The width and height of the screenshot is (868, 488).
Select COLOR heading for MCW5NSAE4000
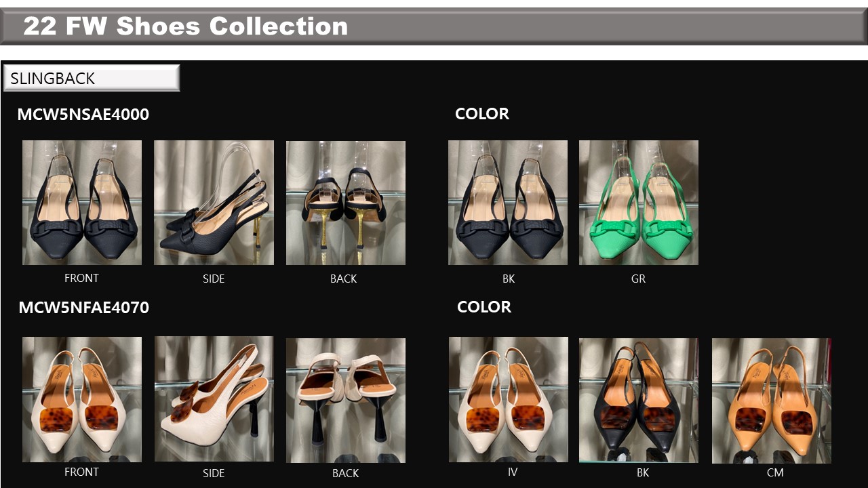point(482,114)
